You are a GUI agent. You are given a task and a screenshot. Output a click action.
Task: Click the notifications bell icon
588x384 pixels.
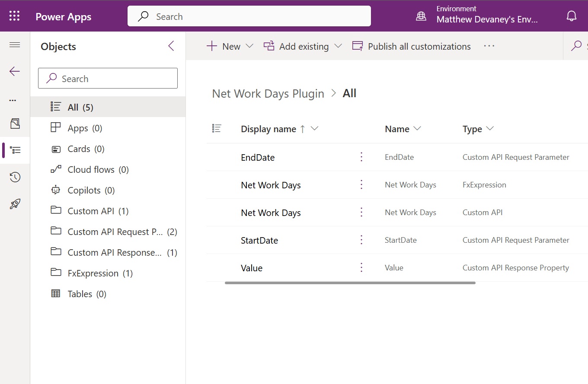pos(571,16)
